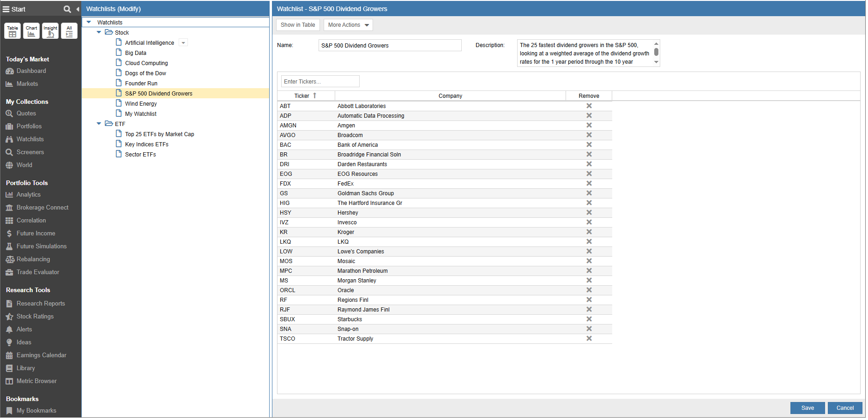This screenshot has height=420, width=868.
Task: Click the search magnifier icon beside Start
Action: click(67, 9)
